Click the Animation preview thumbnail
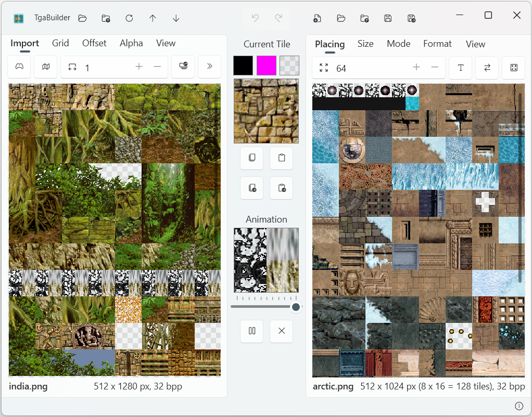Screen dimensions: 532x417 pyautogui.click(x=267, y=260)
